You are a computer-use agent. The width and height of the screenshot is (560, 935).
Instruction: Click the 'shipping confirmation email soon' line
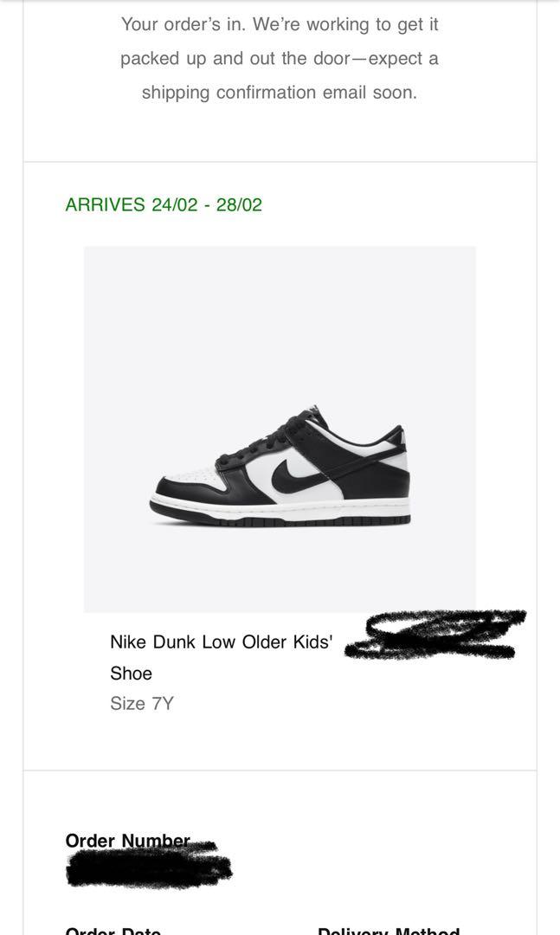[x=280, y=92]
